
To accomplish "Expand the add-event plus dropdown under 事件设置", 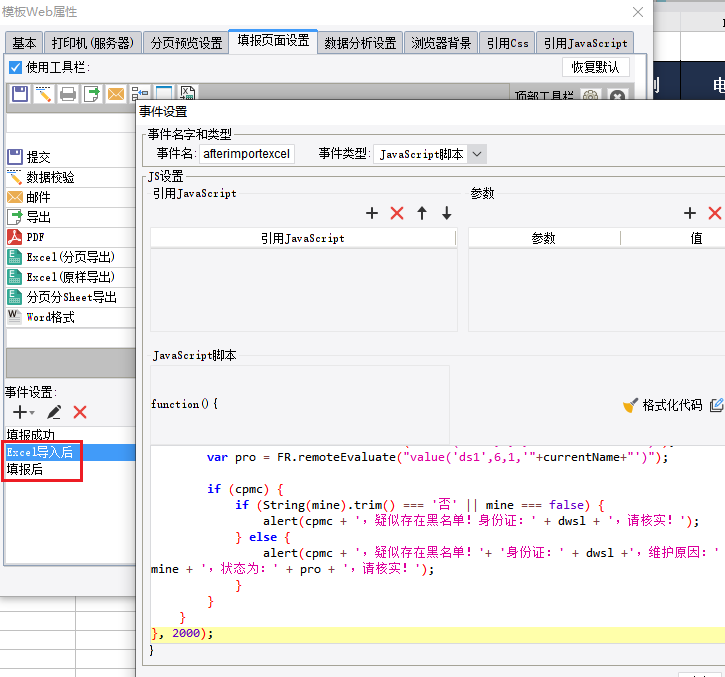I will point(23,412).
